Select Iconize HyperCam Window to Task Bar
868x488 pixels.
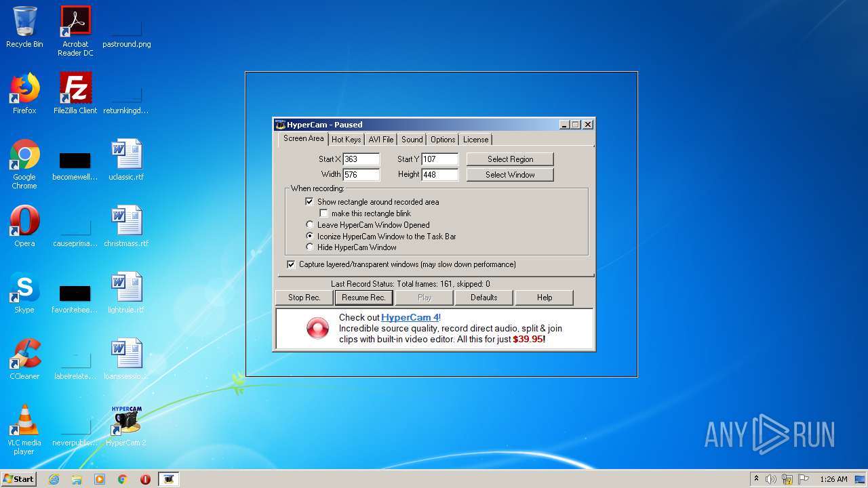click(310, 237)
